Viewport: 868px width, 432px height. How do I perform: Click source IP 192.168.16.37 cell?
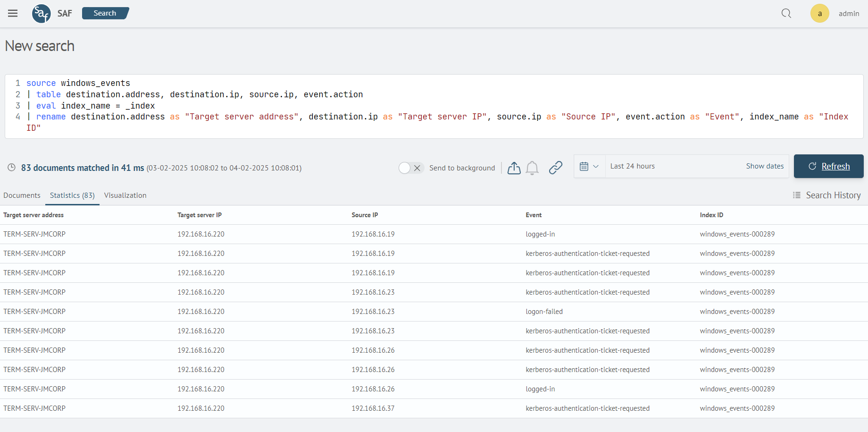pos(373,408)
